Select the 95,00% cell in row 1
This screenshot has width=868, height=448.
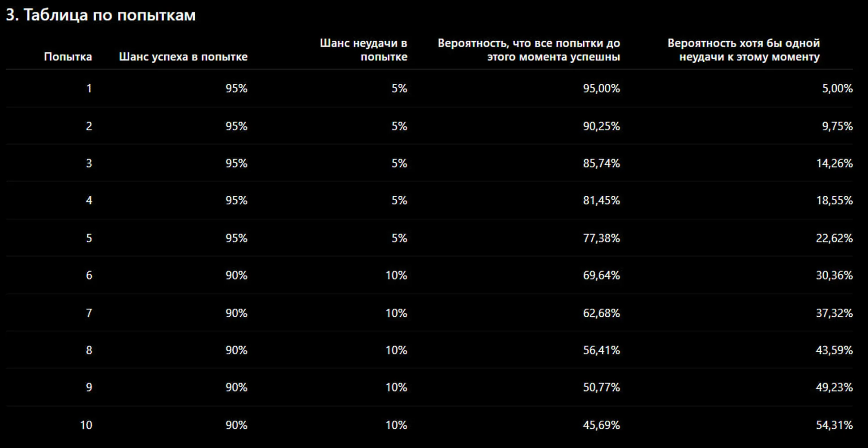(x=601, y=89)
